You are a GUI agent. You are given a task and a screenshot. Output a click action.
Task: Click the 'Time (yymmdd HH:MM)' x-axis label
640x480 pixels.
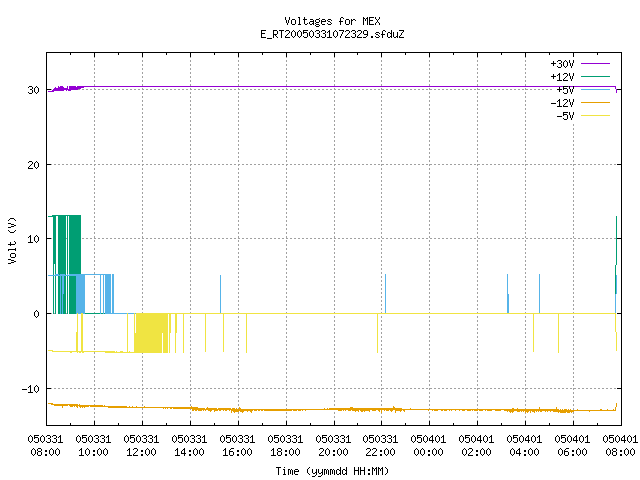coord(332,471)
